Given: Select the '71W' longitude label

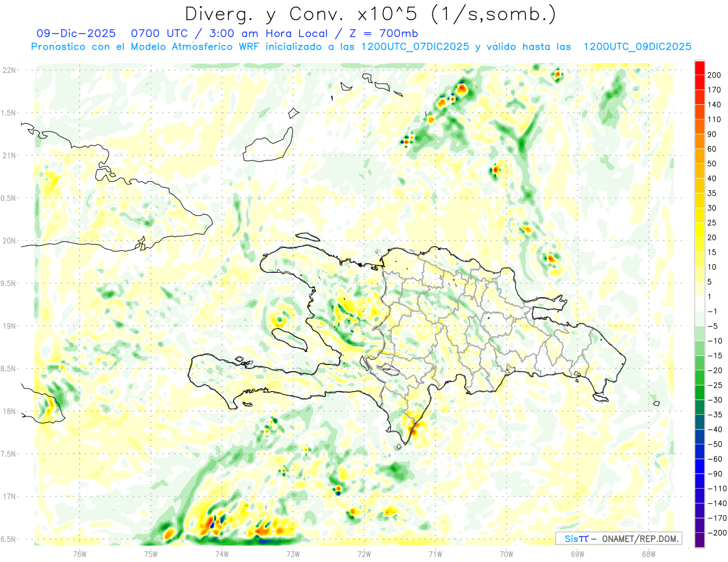Looking at the screenshot, I should point(435,554).
